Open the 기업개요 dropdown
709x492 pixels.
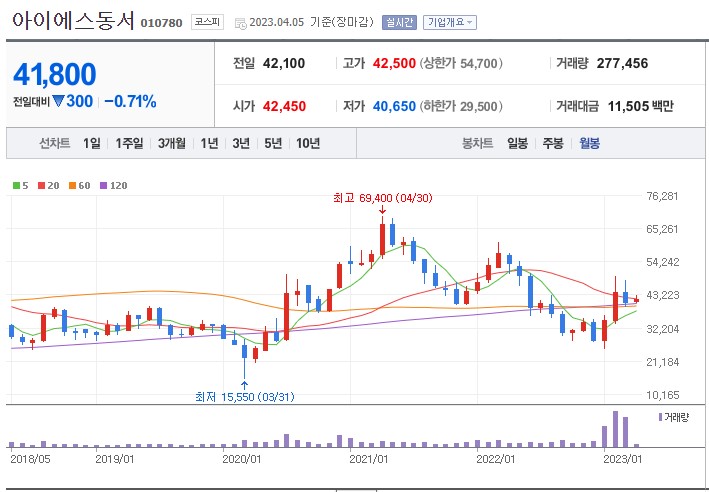tap(449, 22)
